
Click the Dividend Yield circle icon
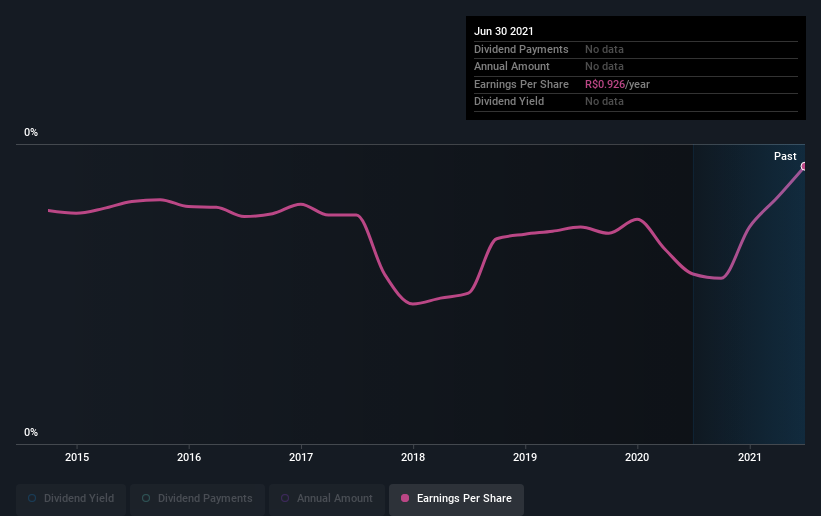tap(32, 498)
